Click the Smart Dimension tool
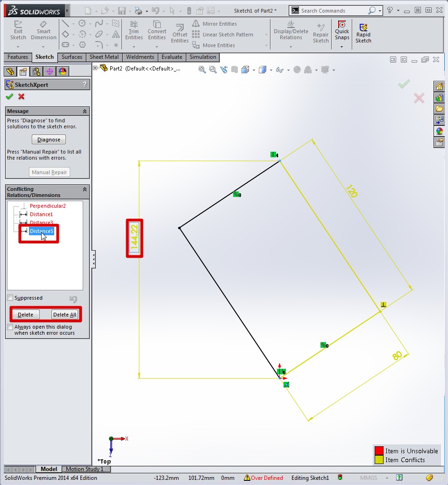 pyautogui.click(x=43, y=30)
